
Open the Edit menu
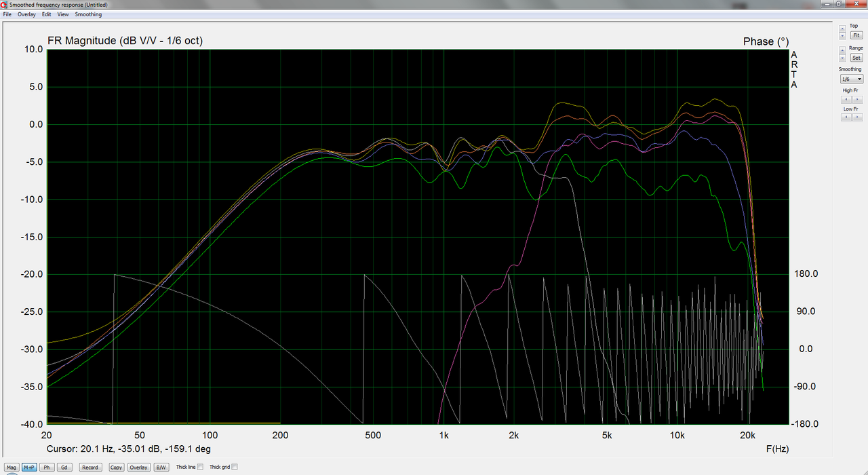(47, 14)
